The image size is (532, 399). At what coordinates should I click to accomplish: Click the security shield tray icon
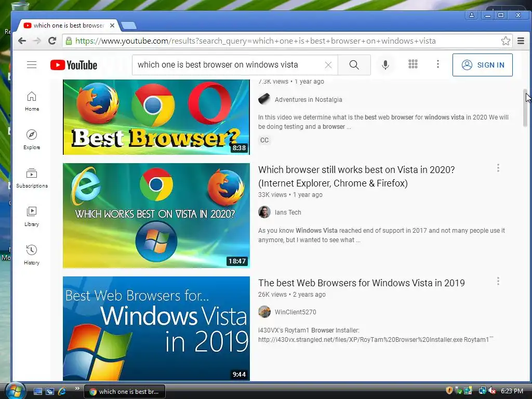pyautogui.click(x=449, y=391)
